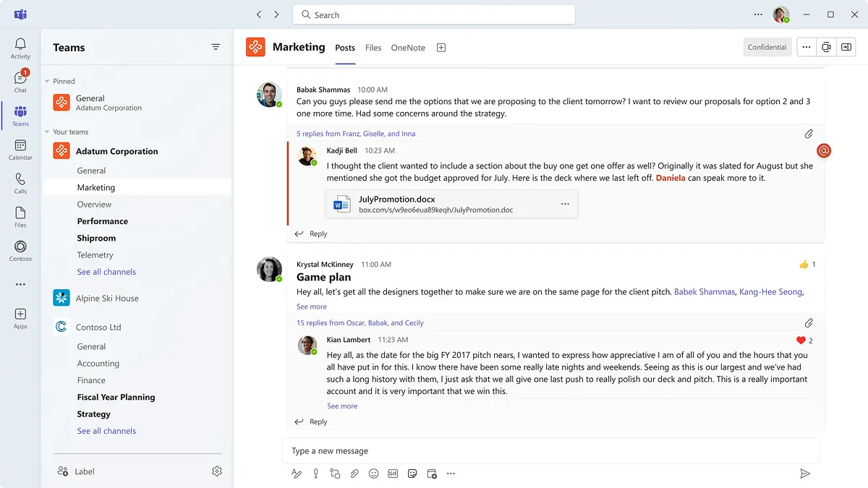Switch to the OneNote tab
This screenshot has width=868, height=488.
(408, 48)
